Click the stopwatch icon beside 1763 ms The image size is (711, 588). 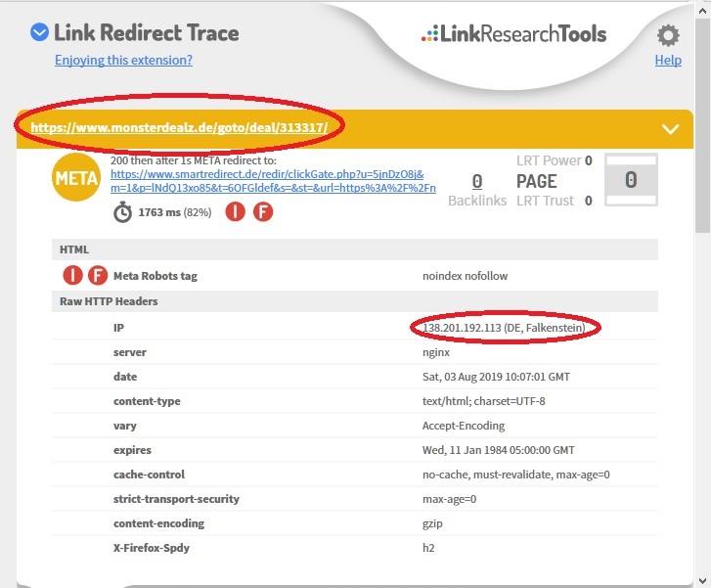122,212
